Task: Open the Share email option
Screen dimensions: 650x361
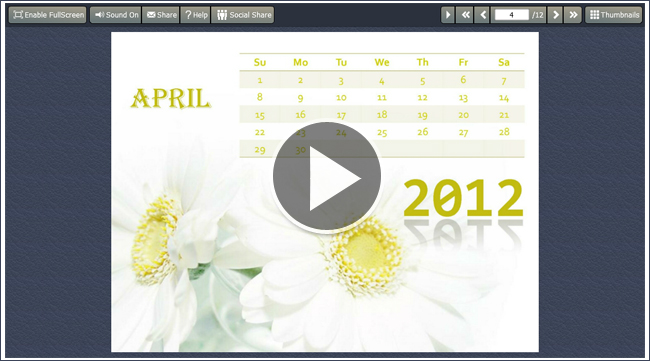Action: click(x=161, y=15)
